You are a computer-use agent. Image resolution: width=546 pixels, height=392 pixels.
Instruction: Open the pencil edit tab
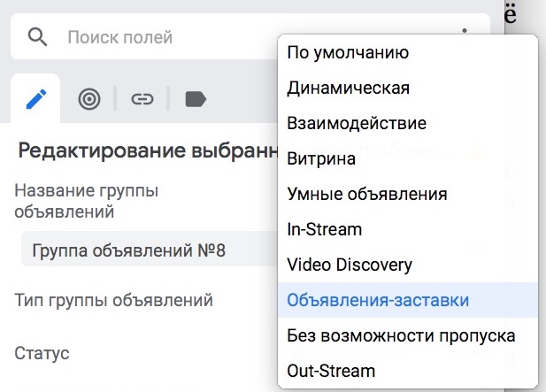(x=35, y=99)
